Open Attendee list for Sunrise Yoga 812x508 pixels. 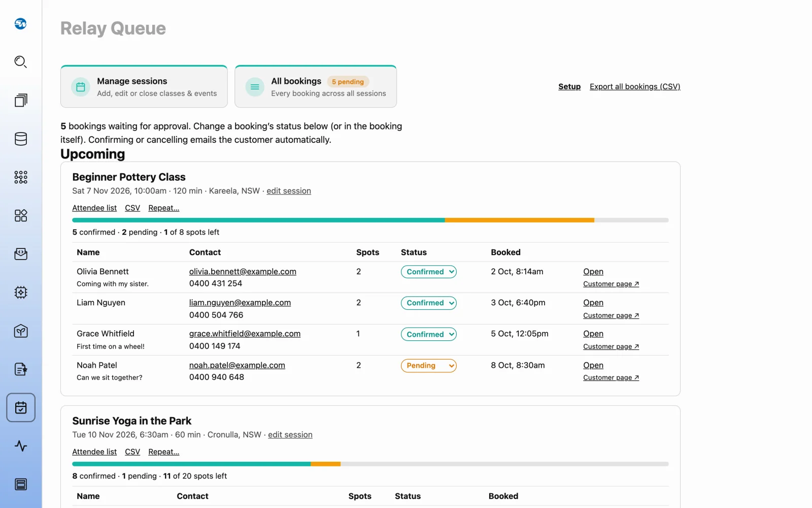click(94, 452)
